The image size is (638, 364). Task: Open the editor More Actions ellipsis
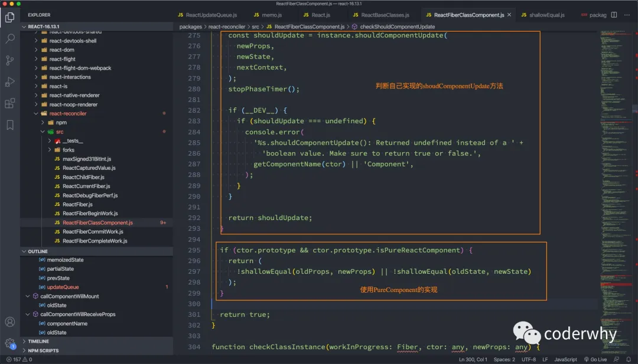pos(627,15)
